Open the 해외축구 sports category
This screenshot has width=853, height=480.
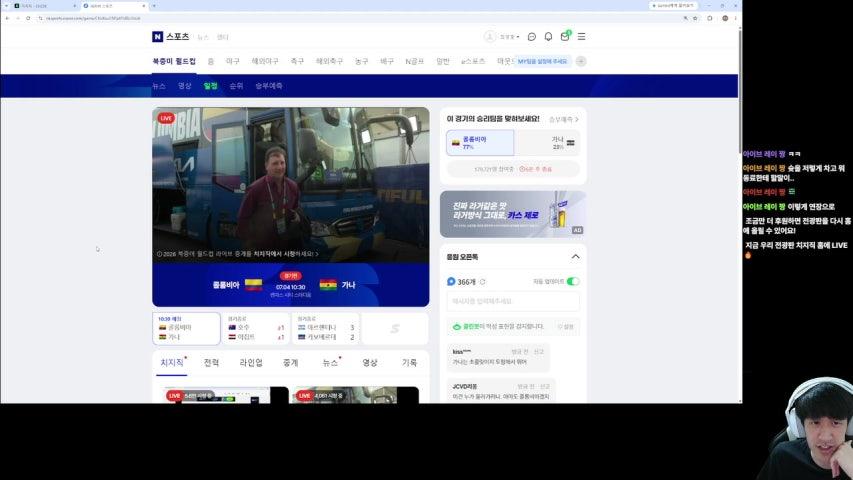[x=329, y=61]
